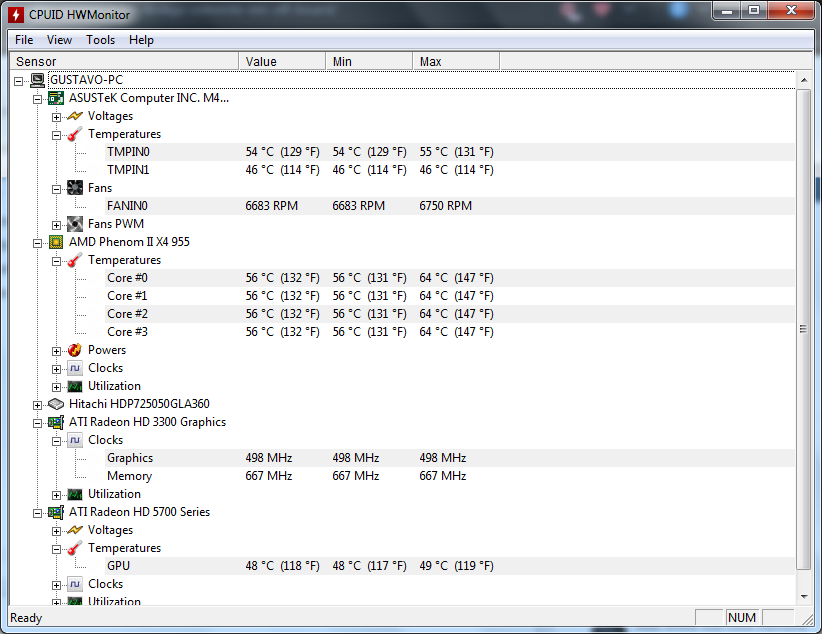Click the clock wave icon beside the HD 5700 Clocks node
Screen dimensions: 822x634
75,584
